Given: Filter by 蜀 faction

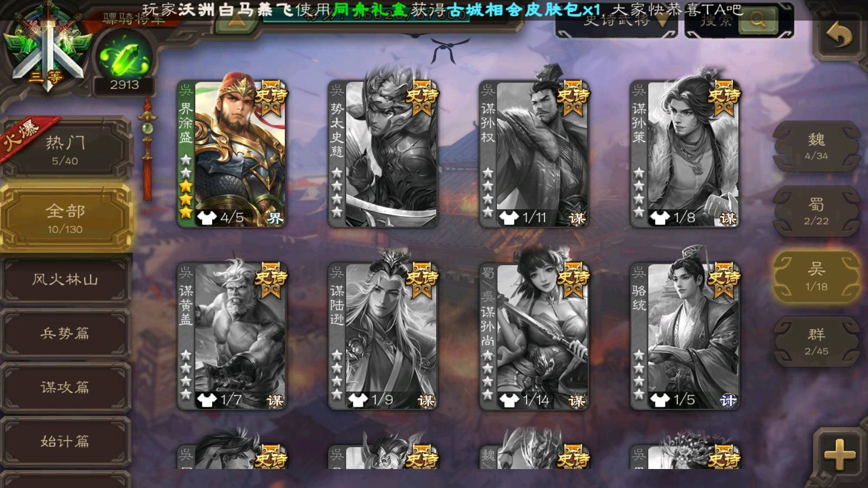Looking at the screenshot, I should pyautogui.click(x=816, y=211).
